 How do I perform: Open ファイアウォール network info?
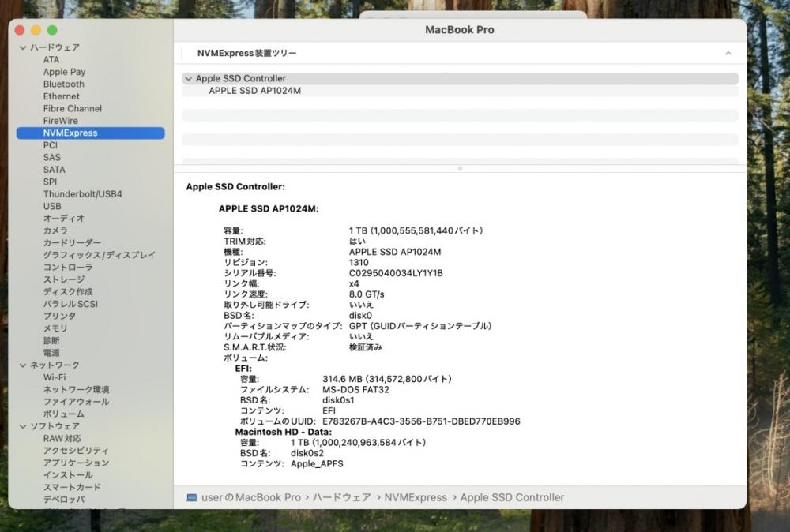[76, 402]
